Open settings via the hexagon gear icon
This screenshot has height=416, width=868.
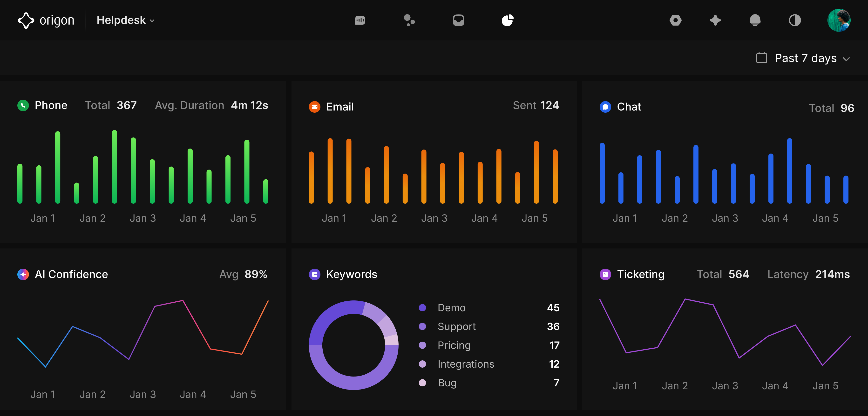pos(676,20)
